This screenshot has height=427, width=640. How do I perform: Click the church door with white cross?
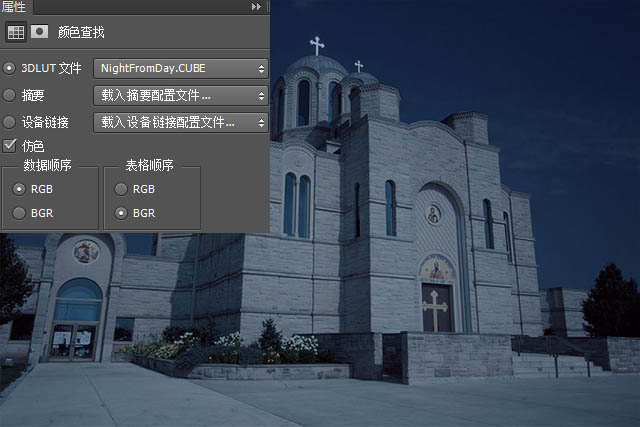[x=436, y=308]
